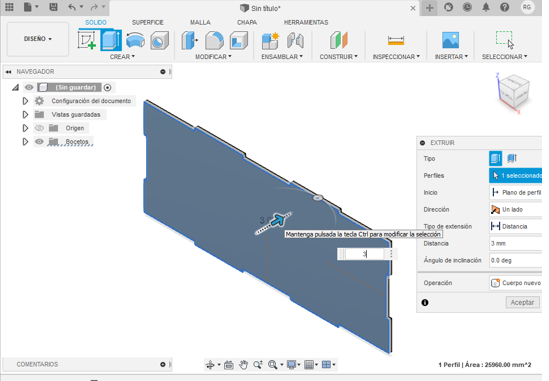Click the Ángulo de inclinación field

pyautogui.click(x=516, y=261)
